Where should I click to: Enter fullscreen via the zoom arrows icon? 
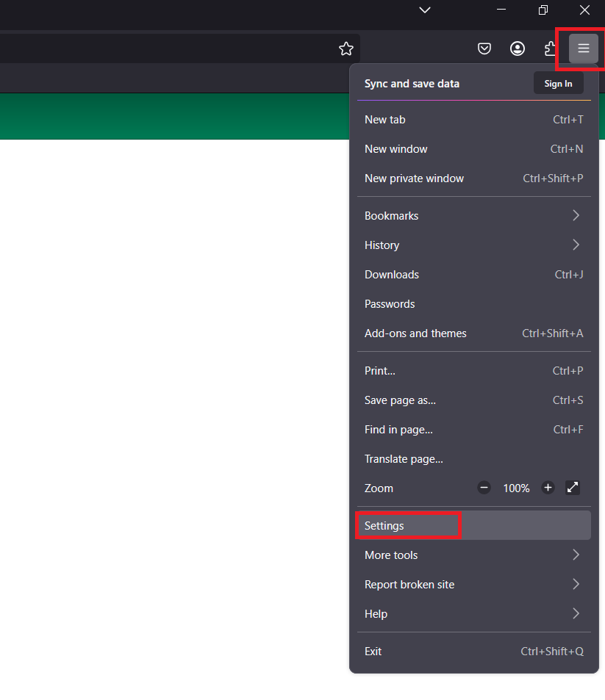(573, 487)
